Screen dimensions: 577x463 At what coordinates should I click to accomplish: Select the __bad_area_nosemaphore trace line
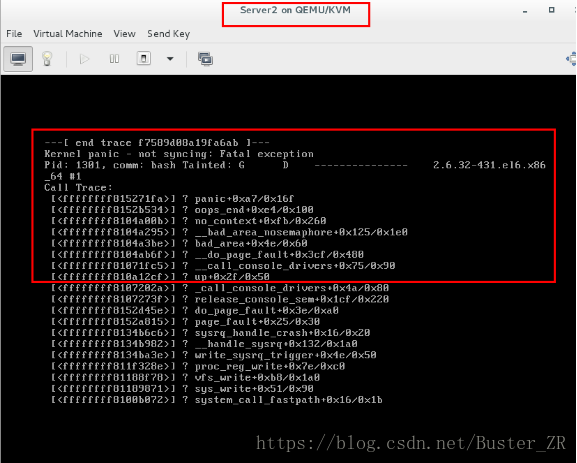click(229, 232)
